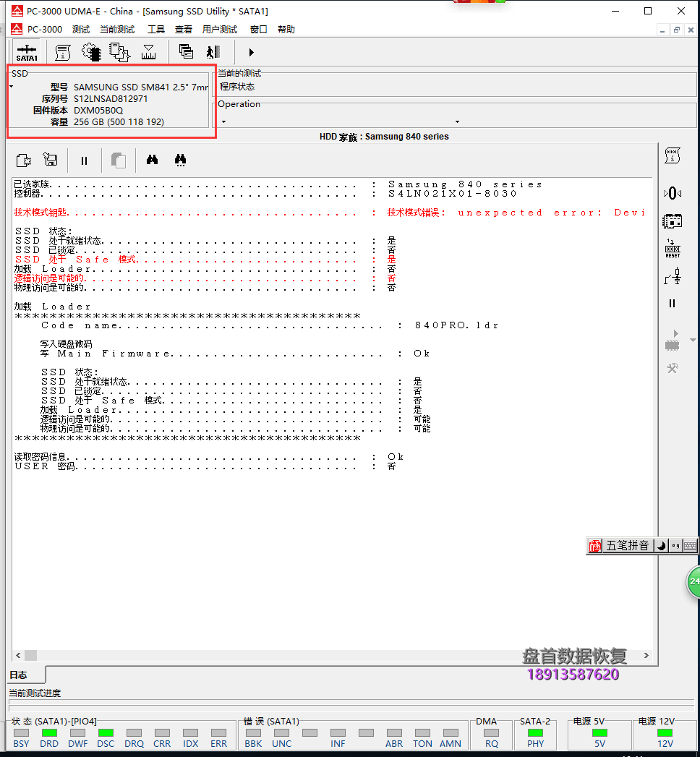Click the RESET icon in sidebar
Viewport: 700px width, 757px height.
coord(673,248)
